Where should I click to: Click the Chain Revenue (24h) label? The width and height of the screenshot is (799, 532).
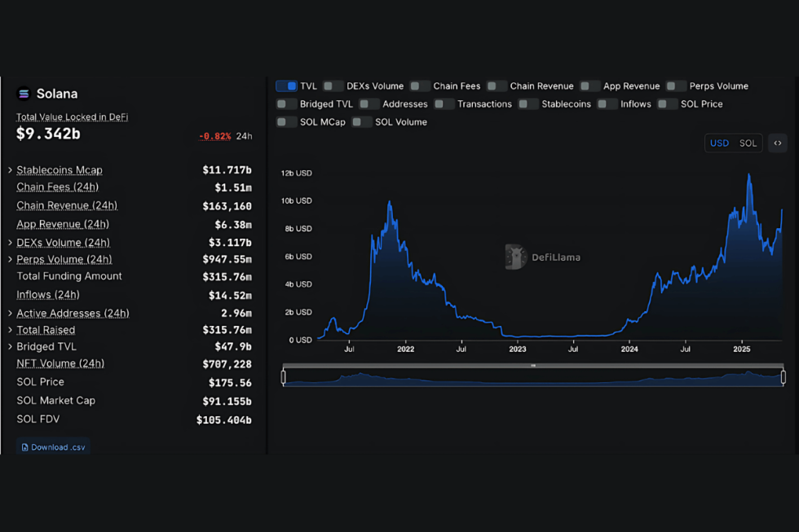tap(67, 205)
